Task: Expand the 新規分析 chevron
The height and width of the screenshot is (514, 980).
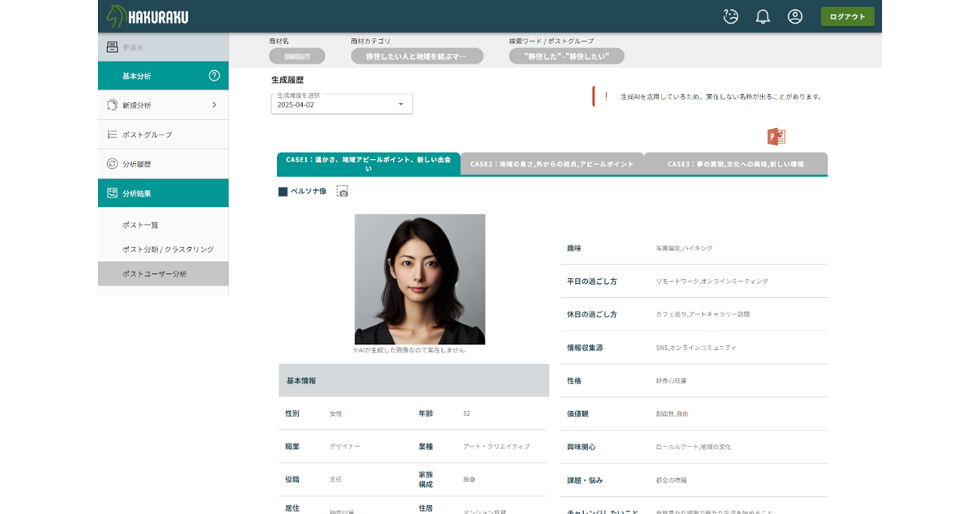Action: pyautogui.click(x=214, y=105)
